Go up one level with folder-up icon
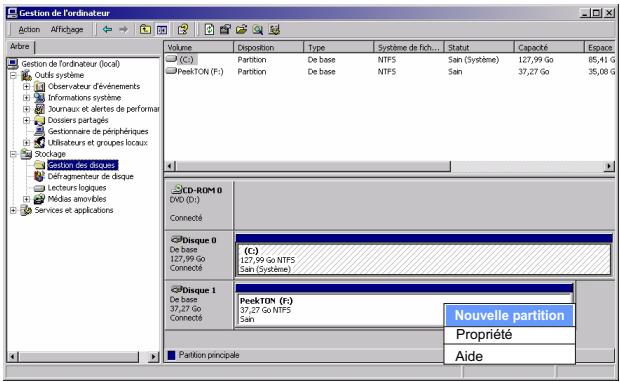 (145, 29)
